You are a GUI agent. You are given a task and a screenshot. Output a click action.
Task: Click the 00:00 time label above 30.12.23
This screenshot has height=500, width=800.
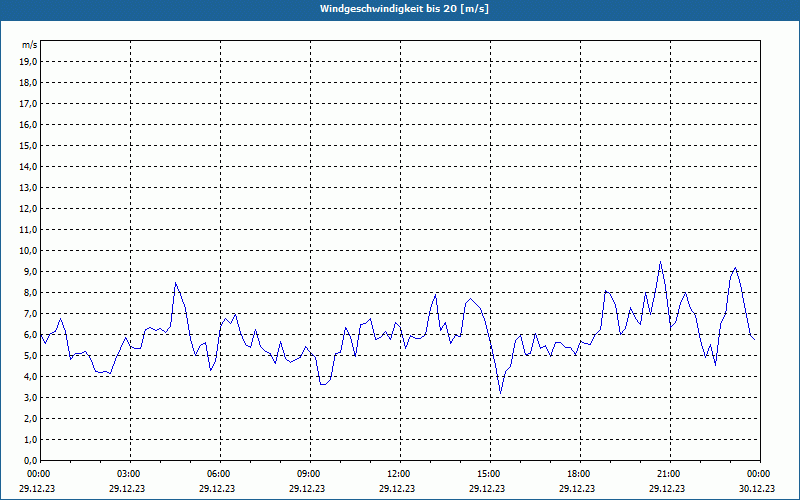(x=759, y=474)
